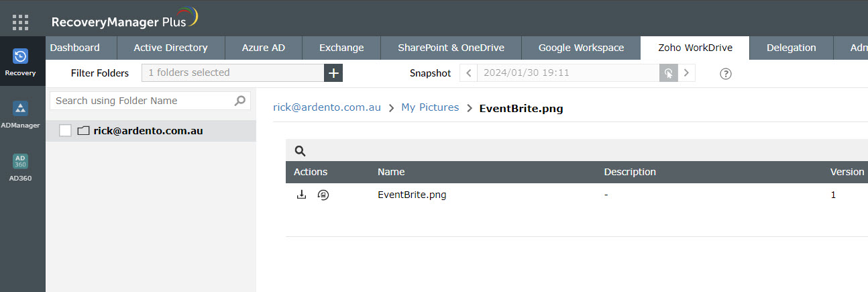Click the table search magnifier icon

pyautogui.click(x=300, y=151)
